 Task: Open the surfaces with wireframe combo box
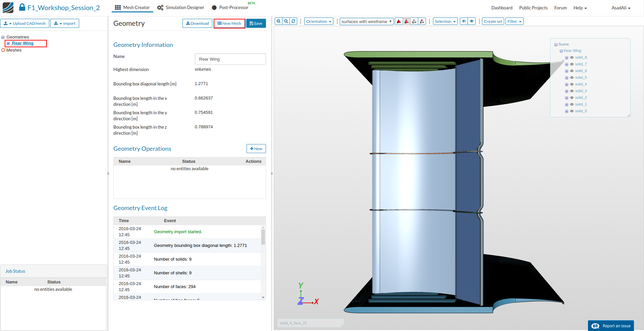[x=366, y=22]
